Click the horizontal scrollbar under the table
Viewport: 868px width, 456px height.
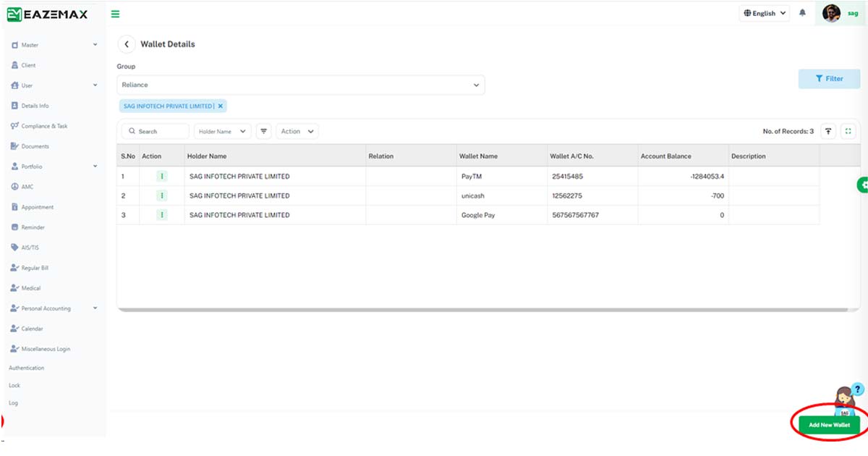(483, 310)
